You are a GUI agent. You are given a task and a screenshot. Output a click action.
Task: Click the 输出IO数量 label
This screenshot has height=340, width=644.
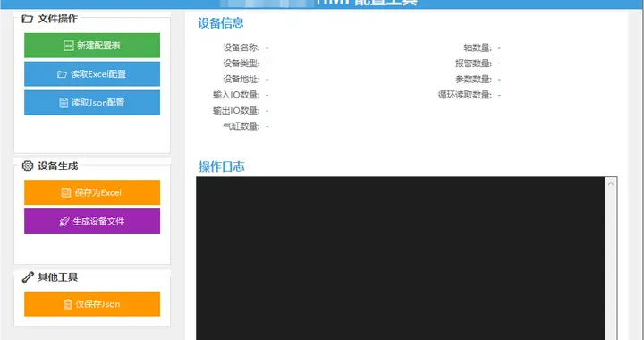coord(236,110)
